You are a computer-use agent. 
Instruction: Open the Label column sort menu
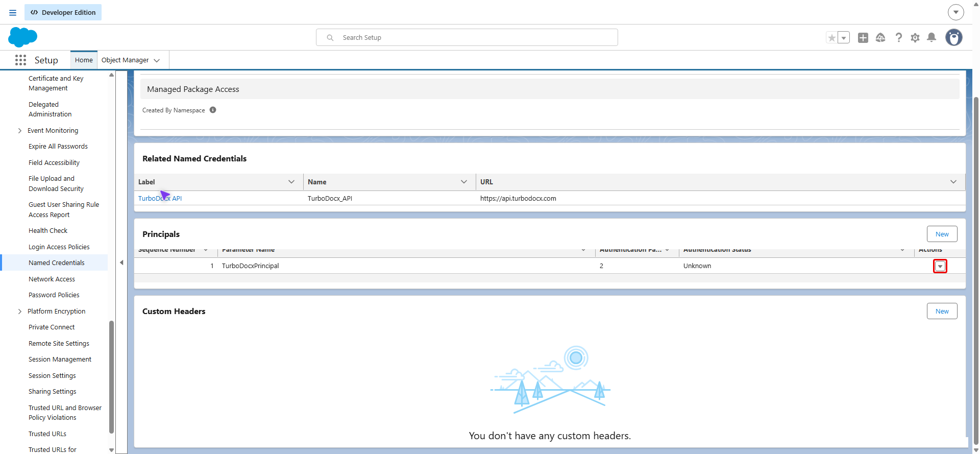point(291,182)
